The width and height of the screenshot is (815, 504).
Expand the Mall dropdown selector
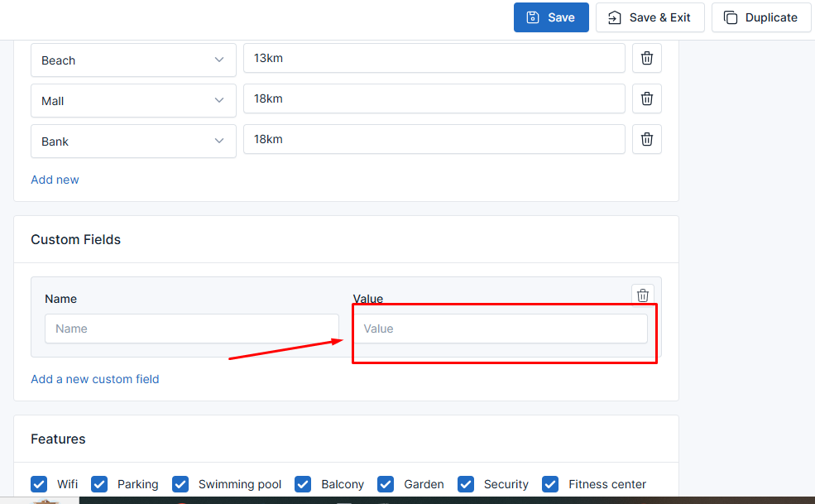click(x=133, y=101)
